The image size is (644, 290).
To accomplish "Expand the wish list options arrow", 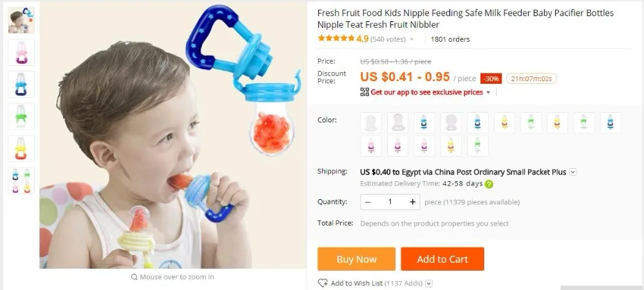I will tap(429, 283).
